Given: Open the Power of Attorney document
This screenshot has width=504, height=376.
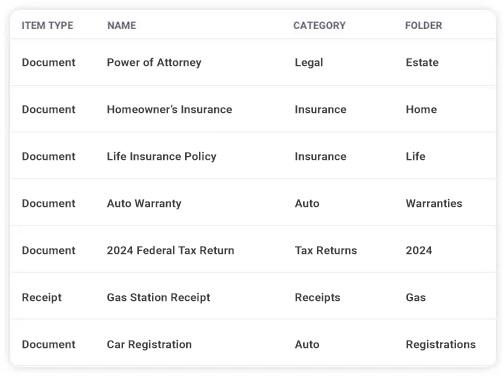Looking at the screenshot, I should (x=154, y=62).
